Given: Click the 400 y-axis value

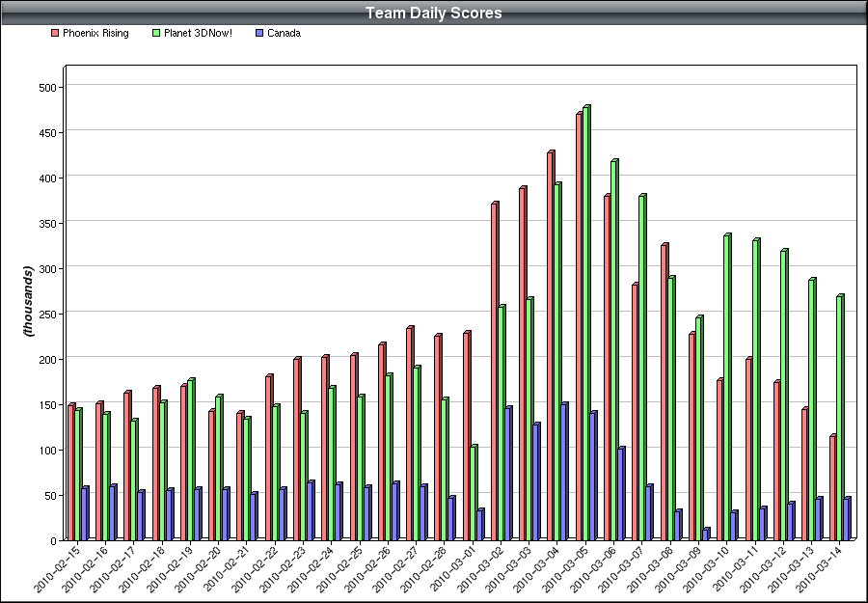Looking at the screenshot, I should click(x=49, y=178).
